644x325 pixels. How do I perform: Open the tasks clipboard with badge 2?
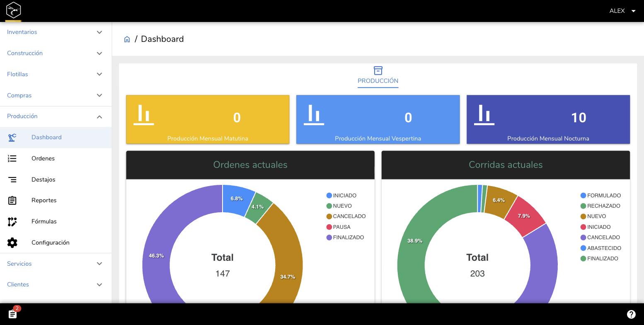[13, 314]
